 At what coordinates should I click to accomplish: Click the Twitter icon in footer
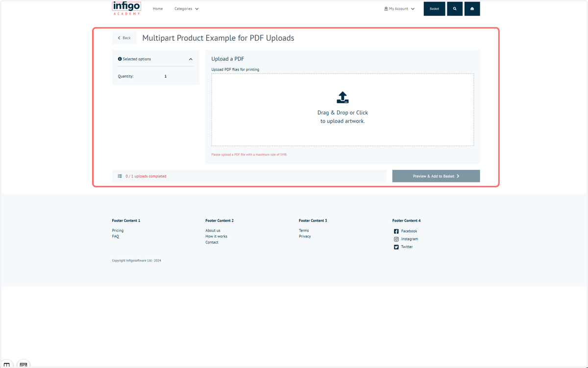[396, 247]
